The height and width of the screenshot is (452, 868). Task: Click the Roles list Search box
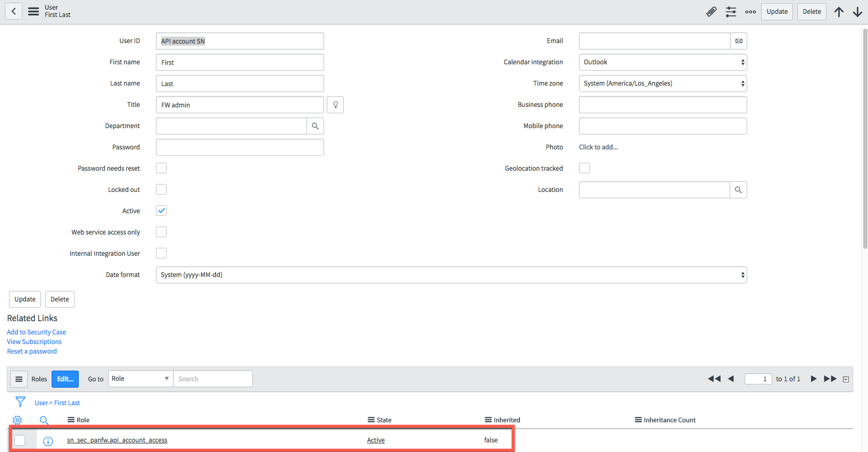tap(213, 379)
